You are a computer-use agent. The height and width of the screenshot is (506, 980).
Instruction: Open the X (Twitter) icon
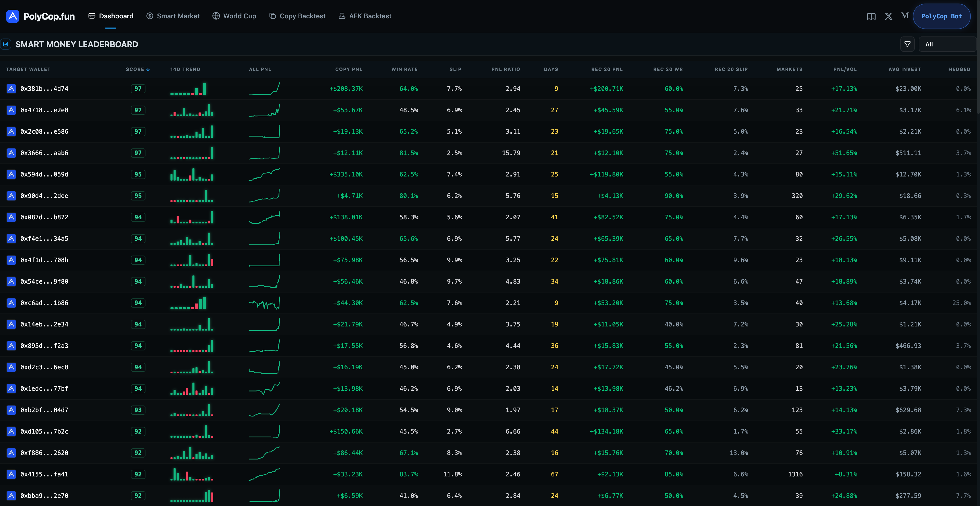pyautogui.click(x=888, y=16)
